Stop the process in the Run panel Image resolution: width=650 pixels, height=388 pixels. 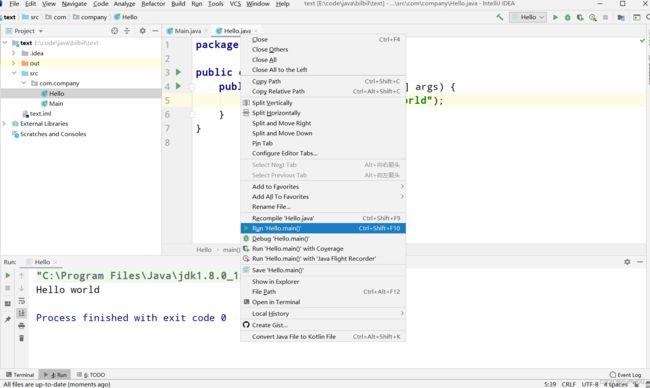tap(7, 288)
